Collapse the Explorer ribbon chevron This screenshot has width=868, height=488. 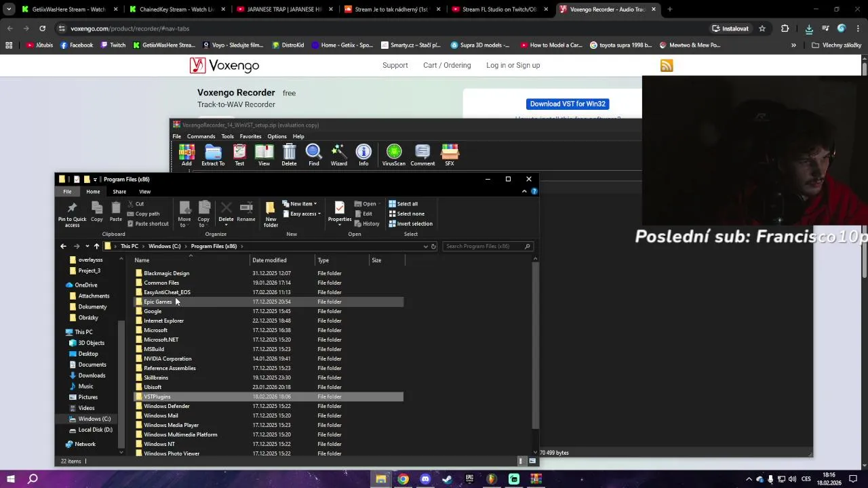point(524,191)
